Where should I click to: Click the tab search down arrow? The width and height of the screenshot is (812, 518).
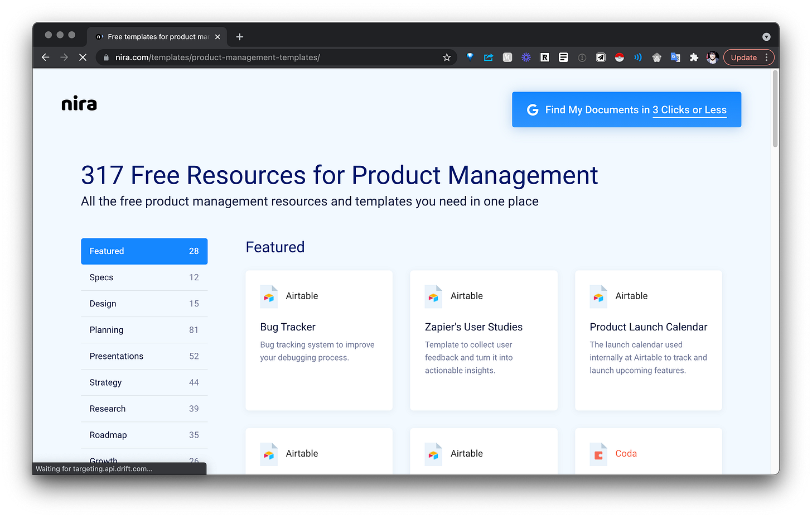766,37
